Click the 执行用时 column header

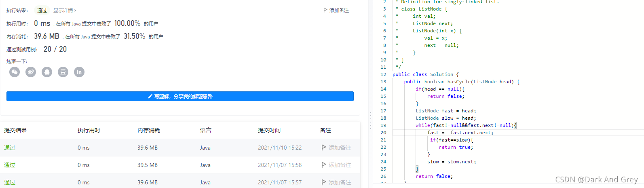coord(89,130)
